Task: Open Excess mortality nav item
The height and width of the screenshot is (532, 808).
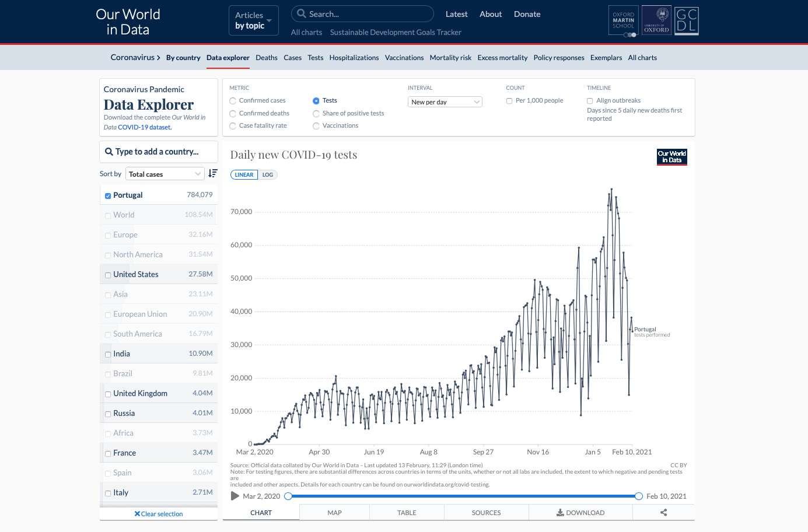Action: coord(502,58)
